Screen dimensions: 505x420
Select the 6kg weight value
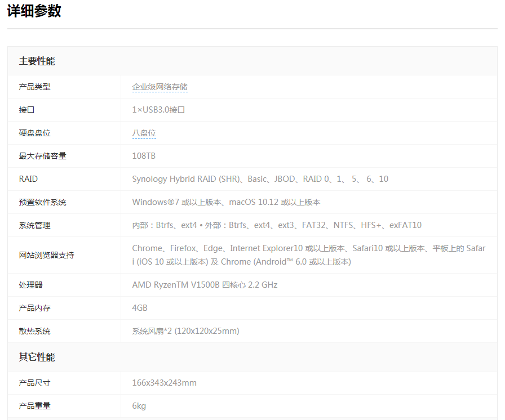point(139,406)
